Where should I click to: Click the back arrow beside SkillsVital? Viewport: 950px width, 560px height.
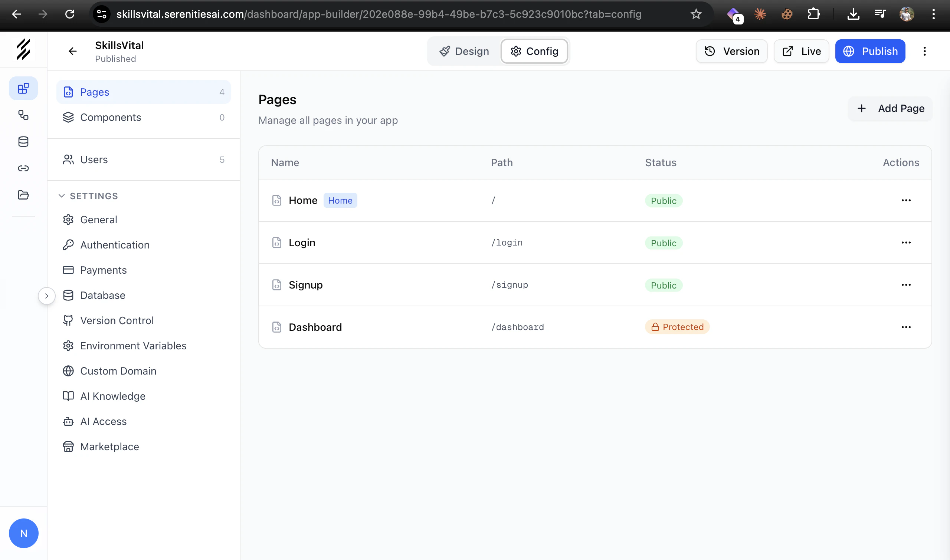point(72,51)
